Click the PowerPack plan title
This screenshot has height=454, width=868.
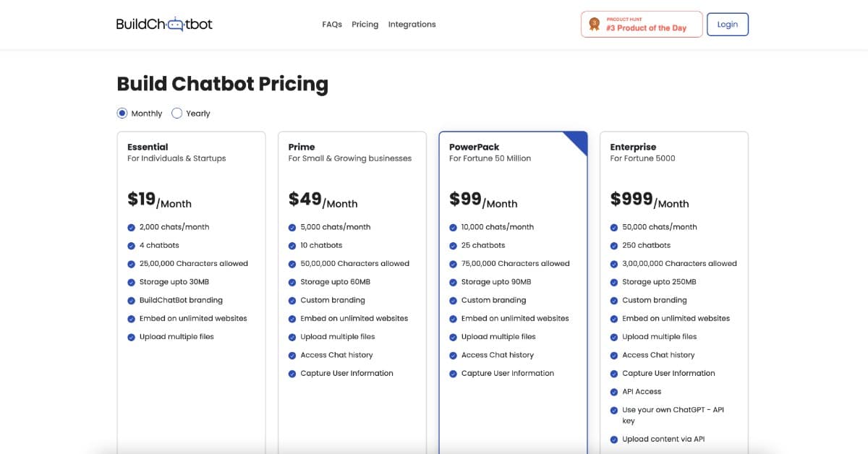[x=475, y=147]
